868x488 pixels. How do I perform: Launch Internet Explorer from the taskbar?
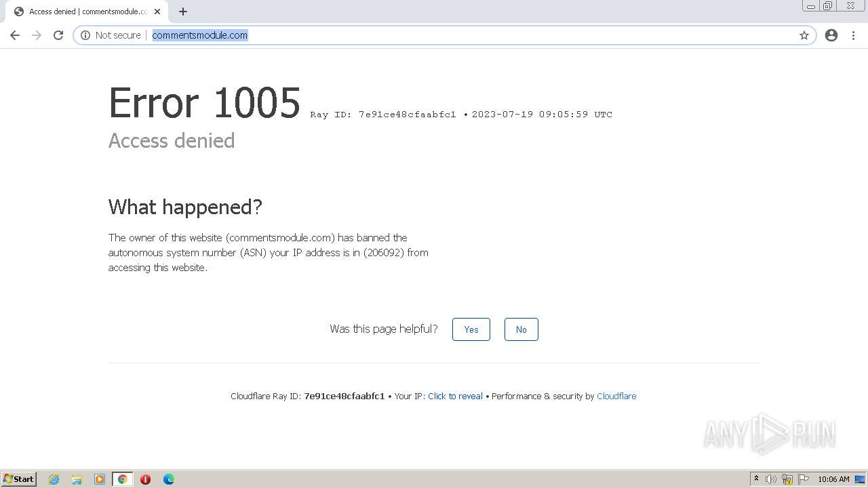coord(54,479)
